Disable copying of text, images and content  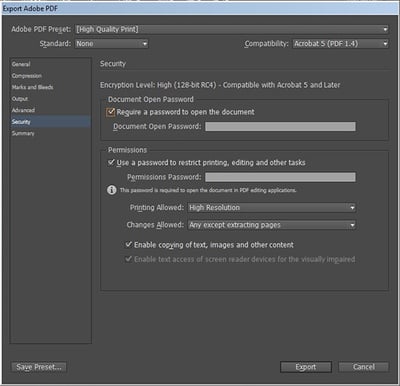click(129, 245)
